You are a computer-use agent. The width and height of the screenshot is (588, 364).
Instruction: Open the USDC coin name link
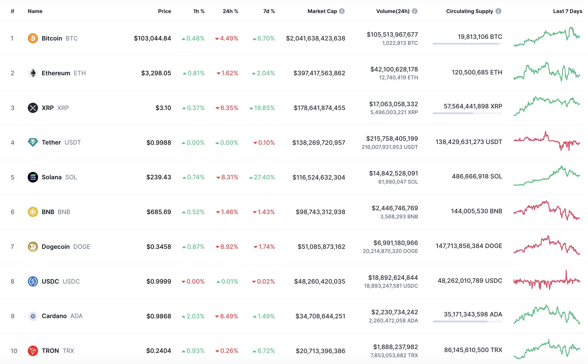coord(50,281)
